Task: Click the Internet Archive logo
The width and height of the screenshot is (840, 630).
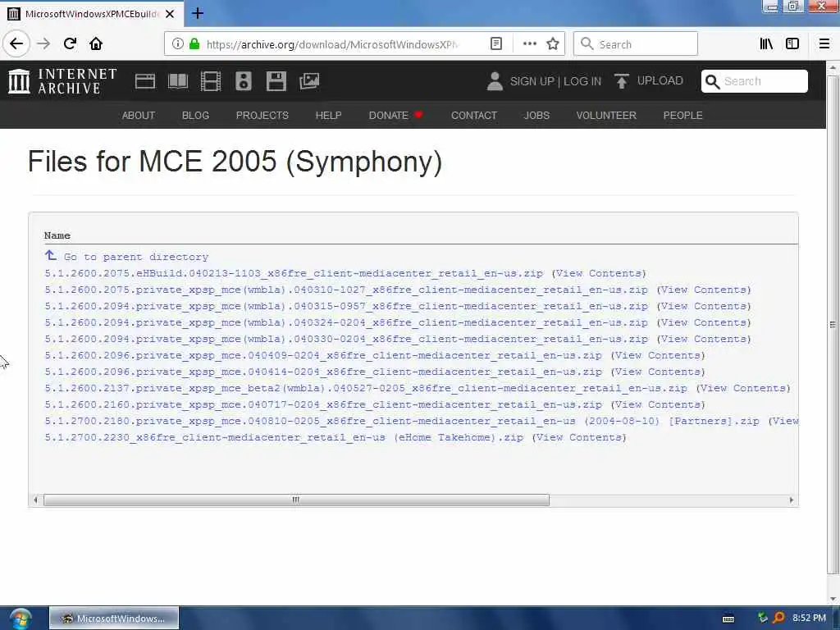Action: (x=62, y=81)
